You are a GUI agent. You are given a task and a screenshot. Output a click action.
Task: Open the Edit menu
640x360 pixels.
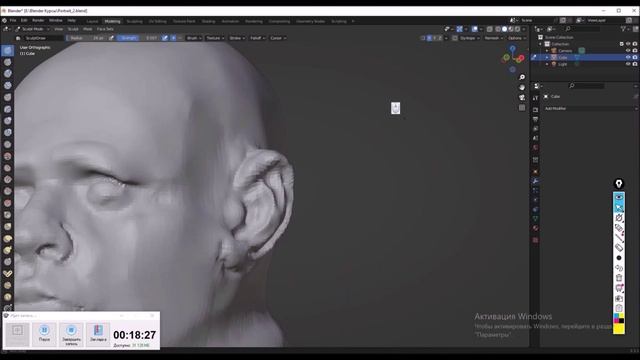(24, 20)
